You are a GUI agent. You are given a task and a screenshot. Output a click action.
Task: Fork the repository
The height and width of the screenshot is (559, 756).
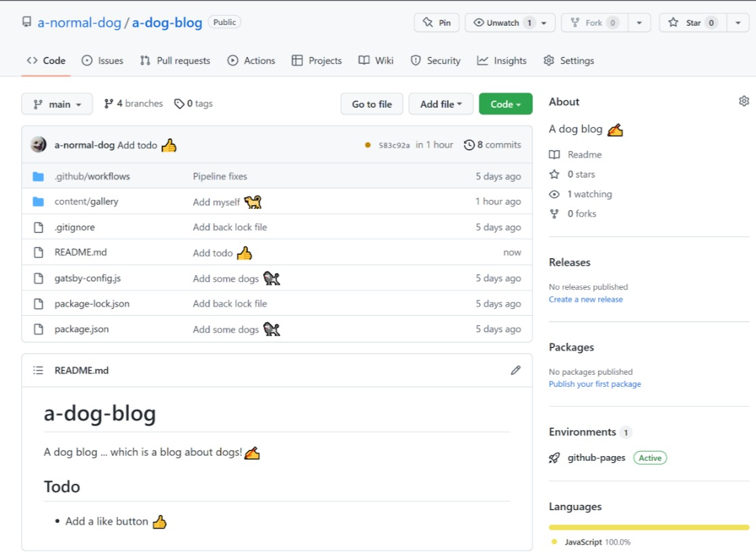[595, 22]
